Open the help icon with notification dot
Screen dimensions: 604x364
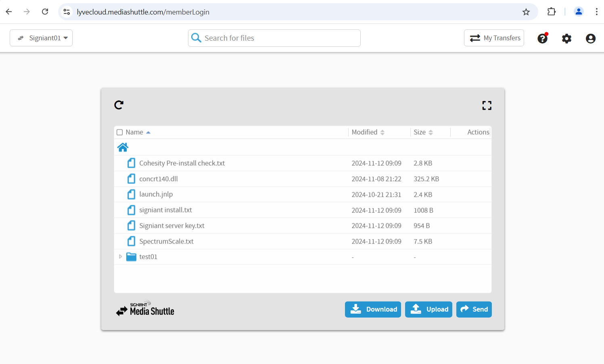point(542,38)
